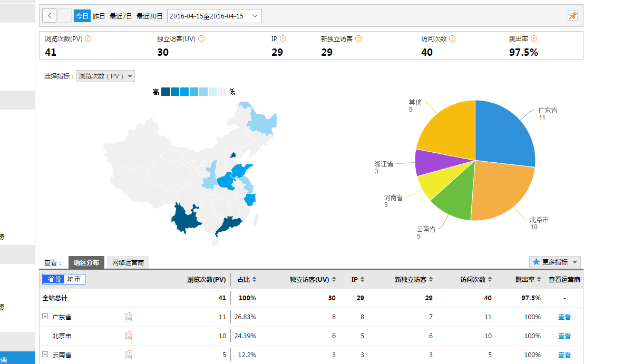The width and height of the screenshot is (642, 364).
Task: Click 24.39% value in 北京市 row
Action: pyautogui.click(x=245, y=336)
